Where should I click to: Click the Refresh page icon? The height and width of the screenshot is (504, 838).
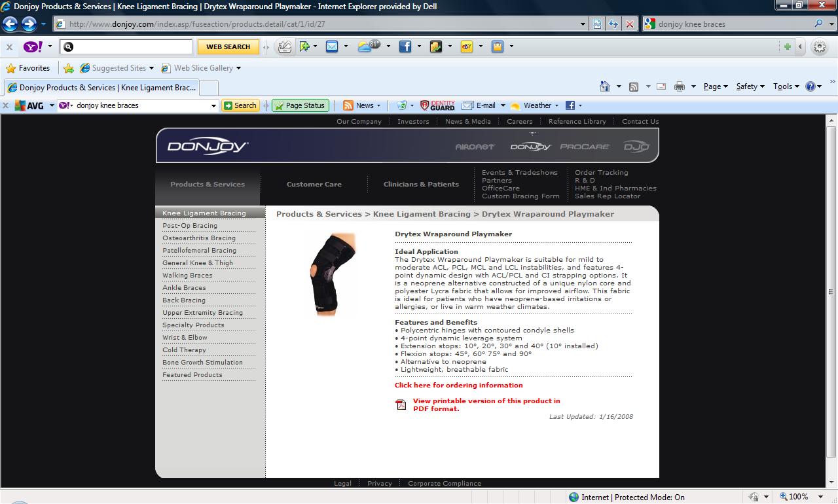pos(613,24)
